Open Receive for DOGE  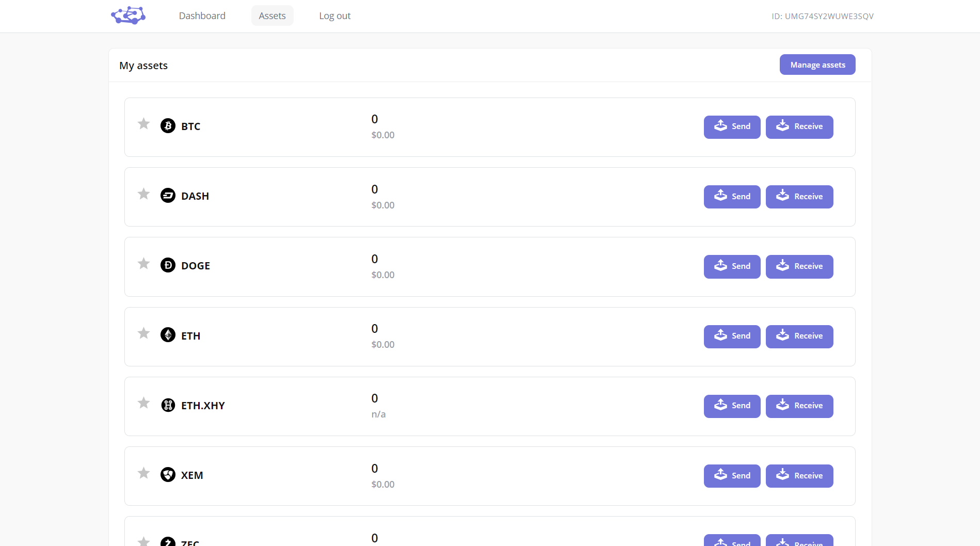[x=799, y=267]
